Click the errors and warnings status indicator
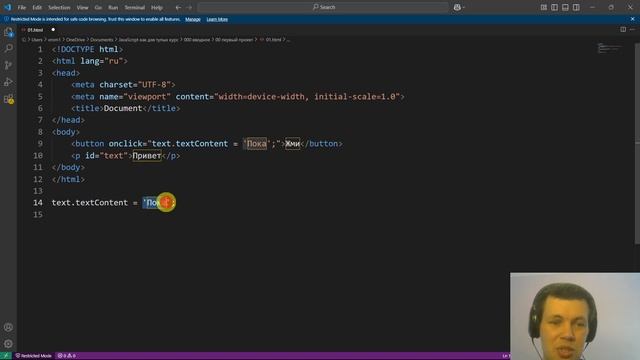Image resolution: width=640 pixels, height=360 pixels. [67, 356]
